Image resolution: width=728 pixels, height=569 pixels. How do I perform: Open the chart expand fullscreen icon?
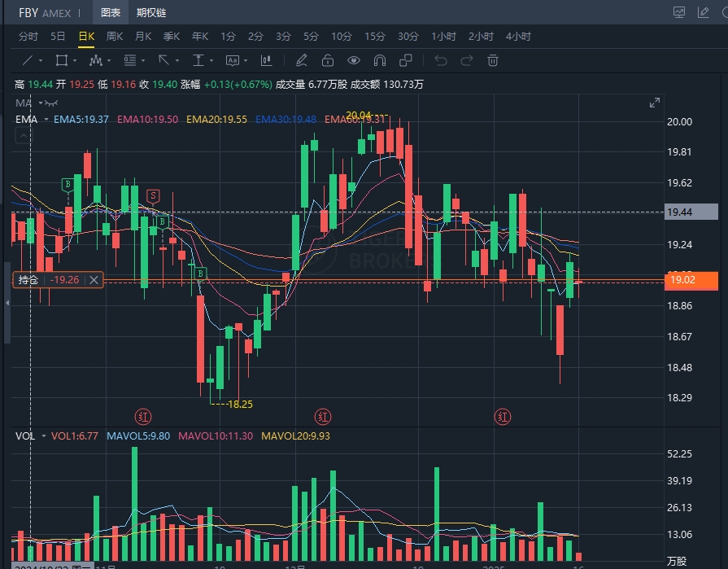click(655, 103)
